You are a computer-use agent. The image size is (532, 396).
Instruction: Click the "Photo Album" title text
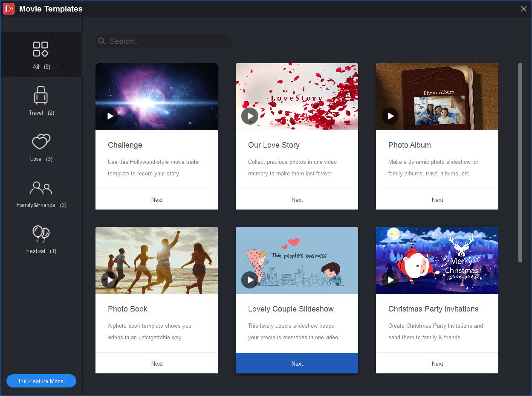(410, 145)
